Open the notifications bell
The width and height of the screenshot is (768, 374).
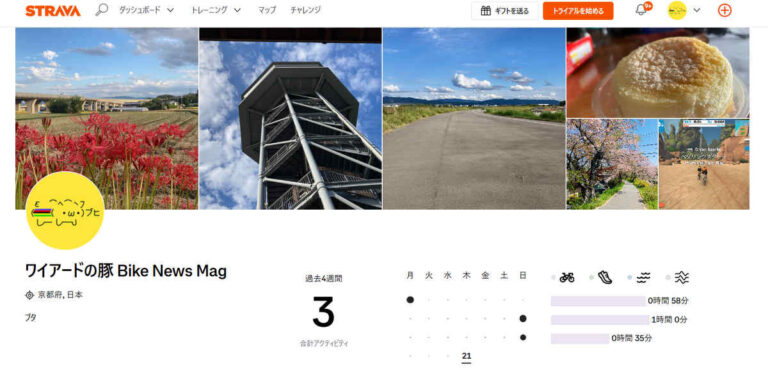pos(641,9)
